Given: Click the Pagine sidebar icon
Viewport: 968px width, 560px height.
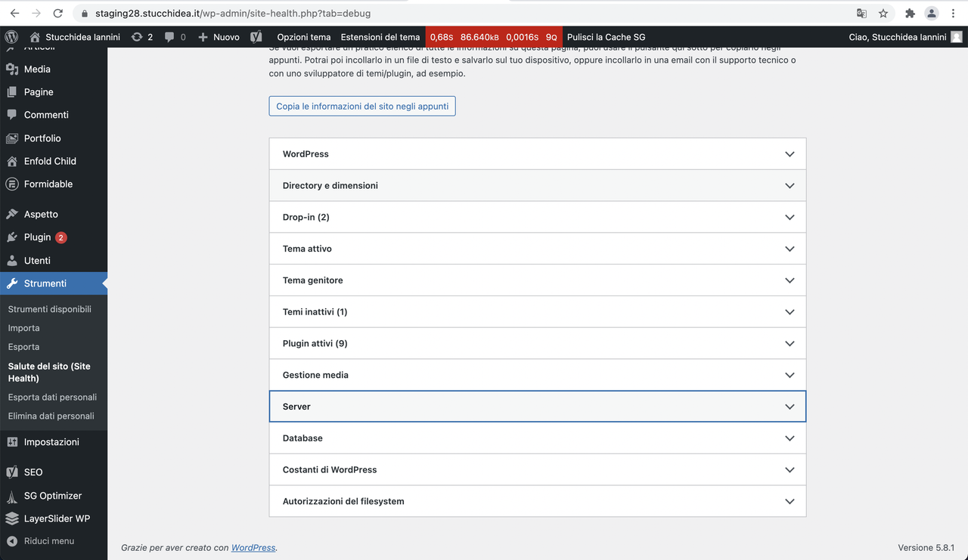Looking at the screenshot, I should point(12,91).
